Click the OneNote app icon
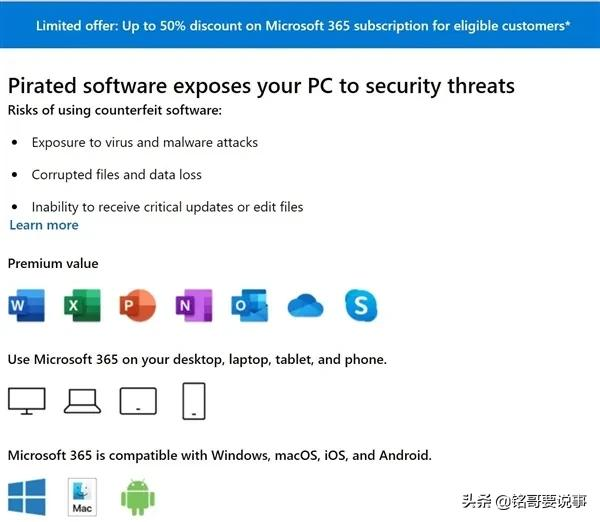The height and width of the screenshot is (522, 600). [193, 305]
